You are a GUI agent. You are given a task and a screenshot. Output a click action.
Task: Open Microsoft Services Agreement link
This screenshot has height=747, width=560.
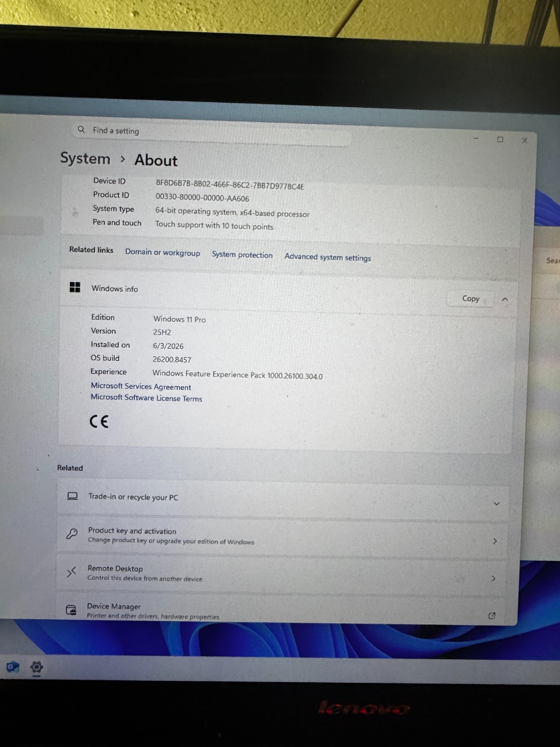(141, 386)
